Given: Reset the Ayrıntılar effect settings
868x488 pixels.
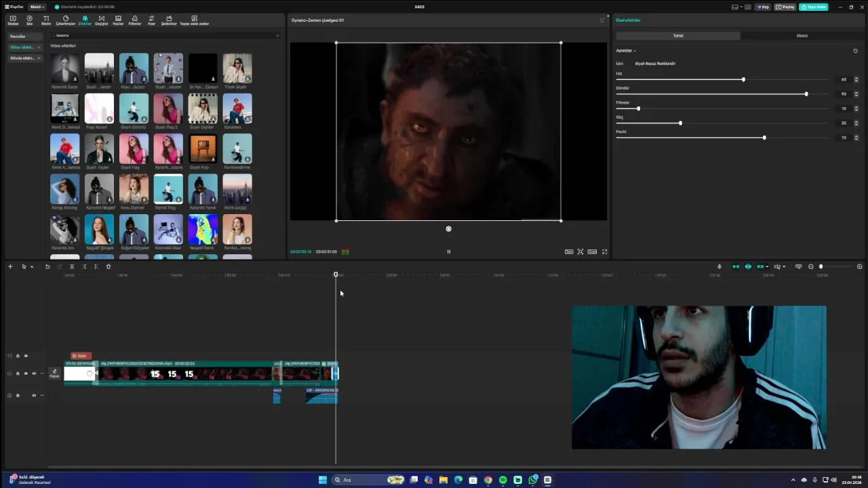Looking at the screenshot, I should pos(855,51).
